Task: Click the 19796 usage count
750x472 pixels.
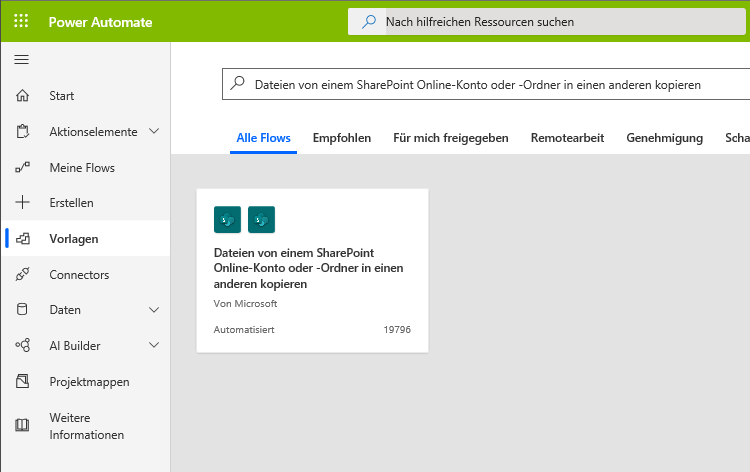Action: click(x=397, y=329)
